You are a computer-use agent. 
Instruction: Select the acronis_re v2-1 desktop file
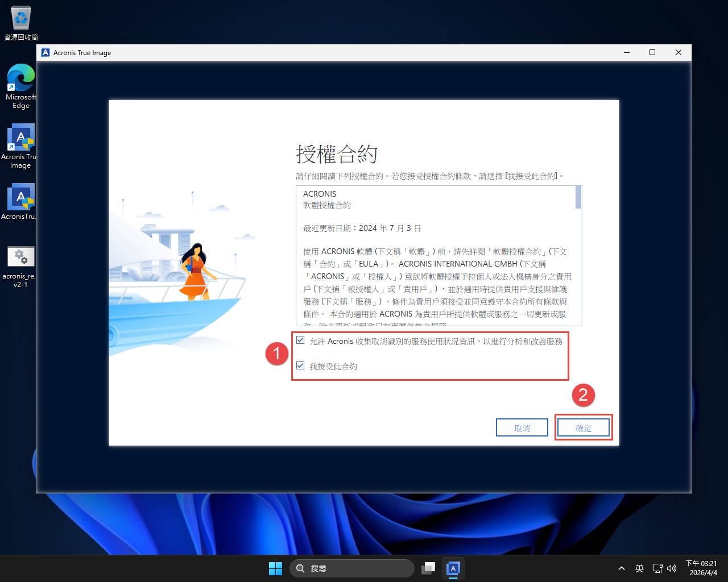(x=20, y=267)
